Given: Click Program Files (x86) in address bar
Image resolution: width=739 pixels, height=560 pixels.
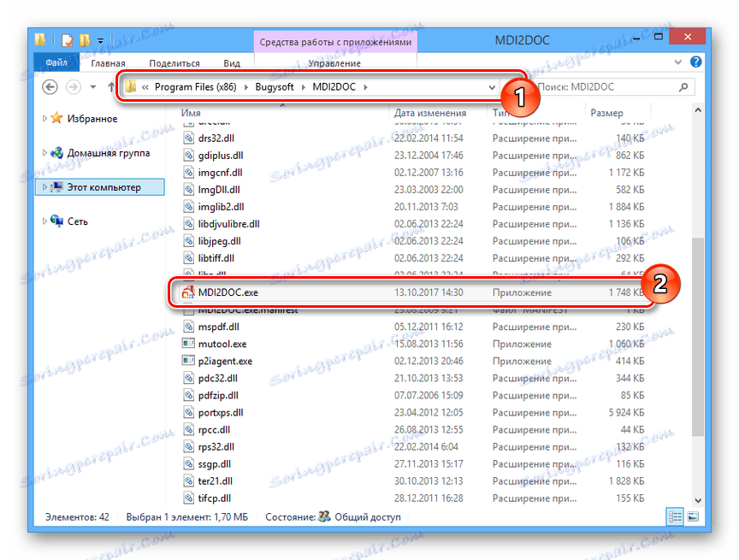Looking at the screenshot, I should pos(196,87).
